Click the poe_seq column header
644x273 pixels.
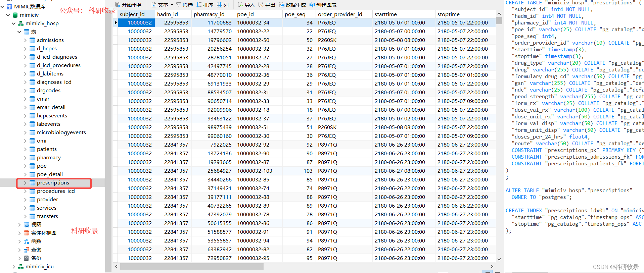299,14
